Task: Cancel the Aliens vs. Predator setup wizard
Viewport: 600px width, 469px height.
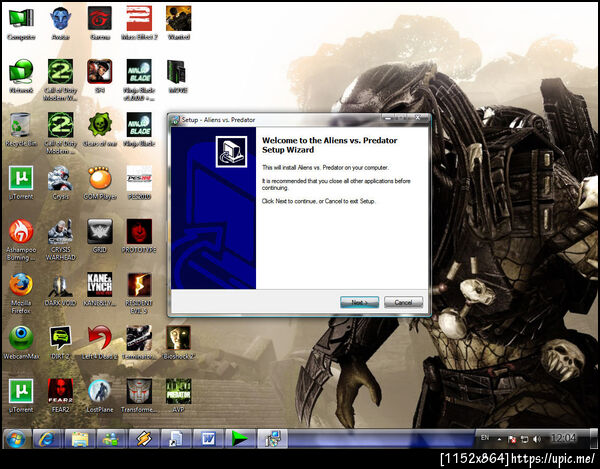Action: pos(403,302)
